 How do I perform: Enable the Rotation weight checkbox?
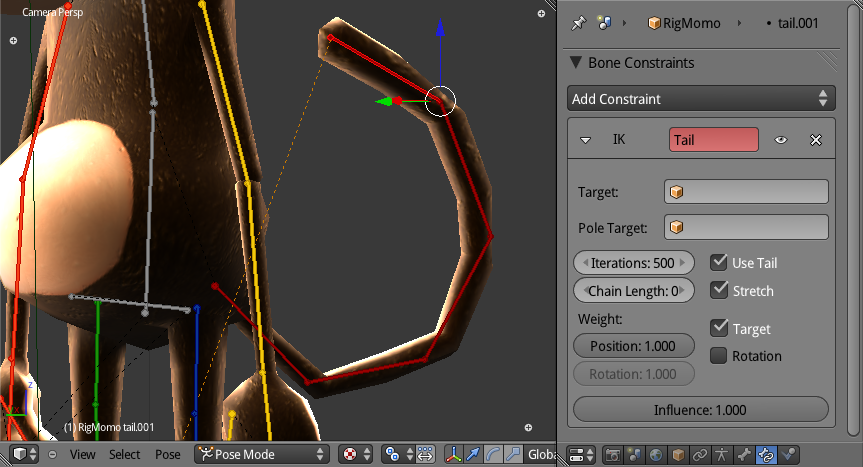pos(719,355)
